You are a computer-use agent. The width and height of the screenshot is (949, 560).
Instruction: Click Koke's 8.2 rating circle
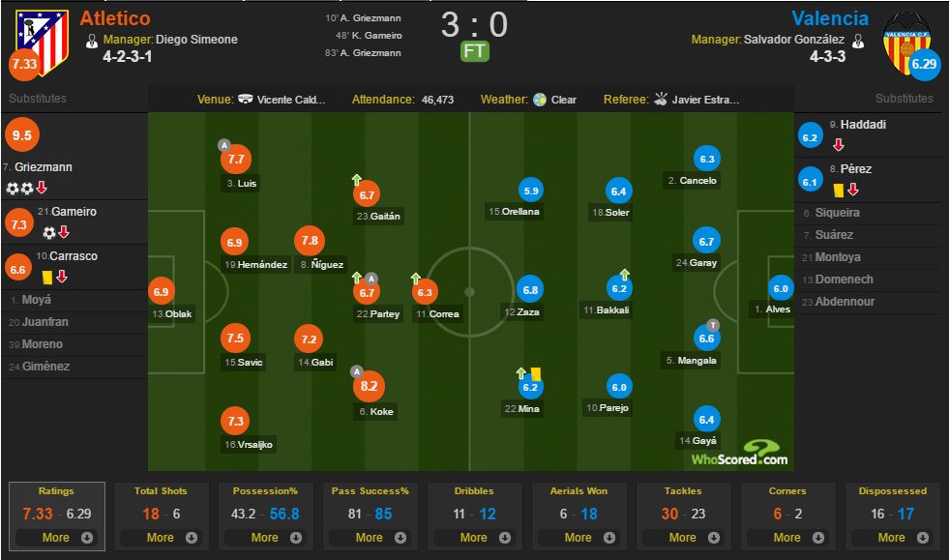pyautogui.click(x=369, y=386)
